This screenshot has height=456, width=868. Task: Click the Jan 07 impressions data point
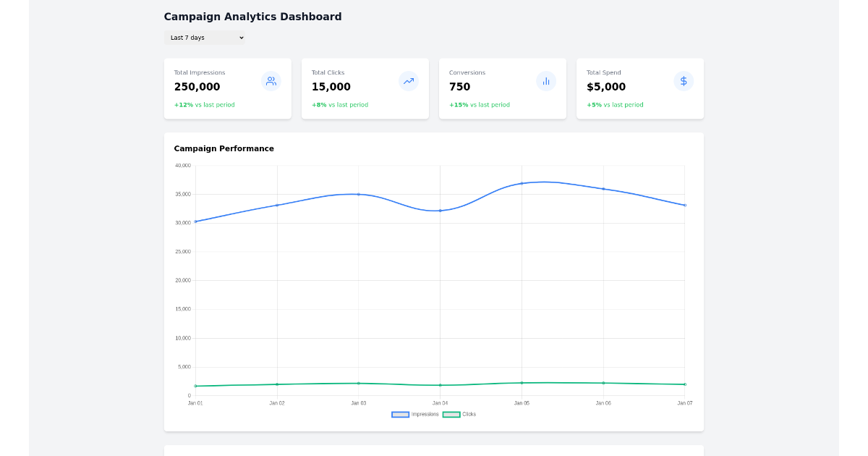point(684,205)
